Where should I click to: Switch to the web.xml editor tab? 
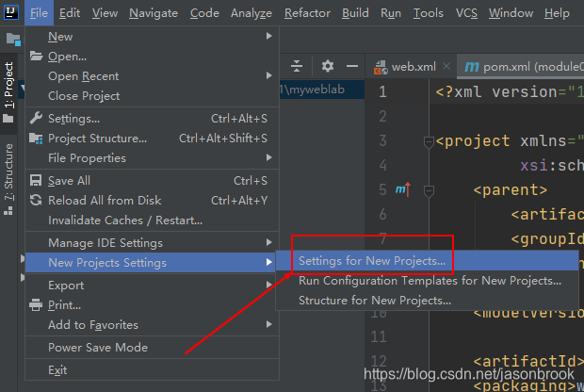pos(410,67)
